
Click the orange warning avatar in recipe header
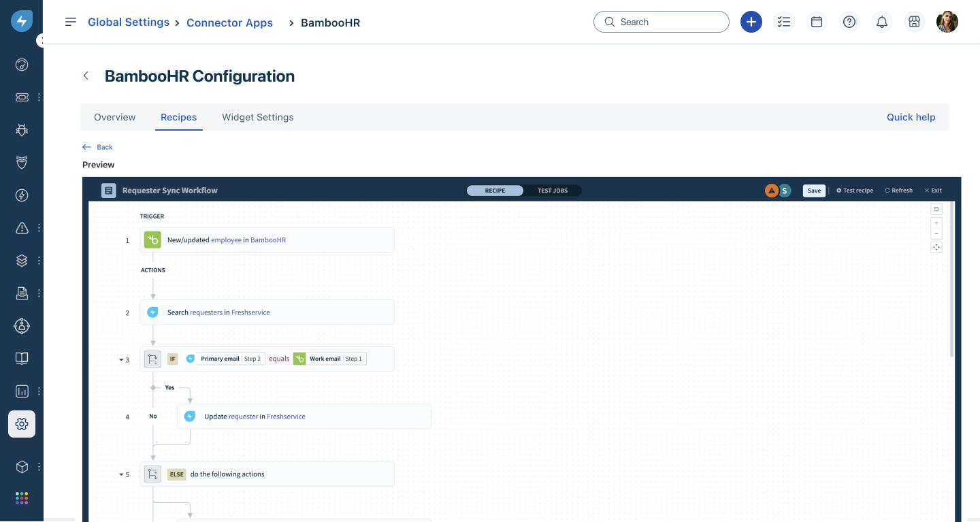pos(772,191)
